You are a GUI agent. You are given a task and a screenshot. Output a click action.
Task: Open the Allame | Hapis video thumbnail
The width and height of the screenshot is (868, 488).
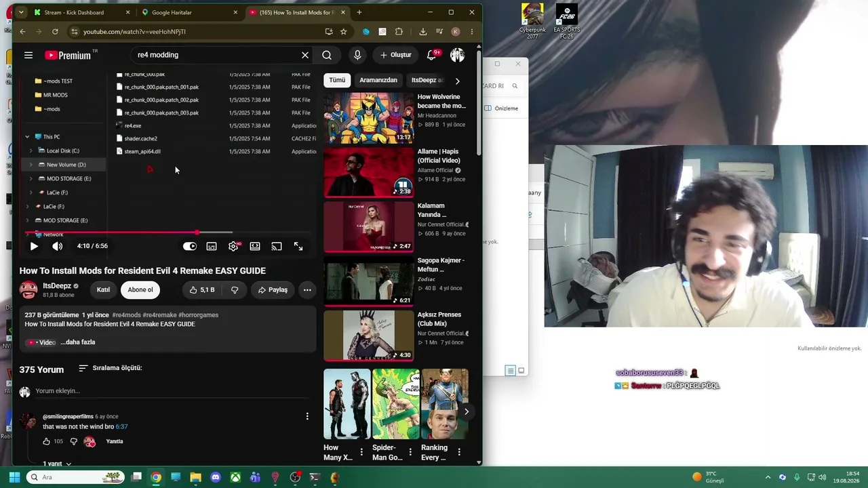369,172
